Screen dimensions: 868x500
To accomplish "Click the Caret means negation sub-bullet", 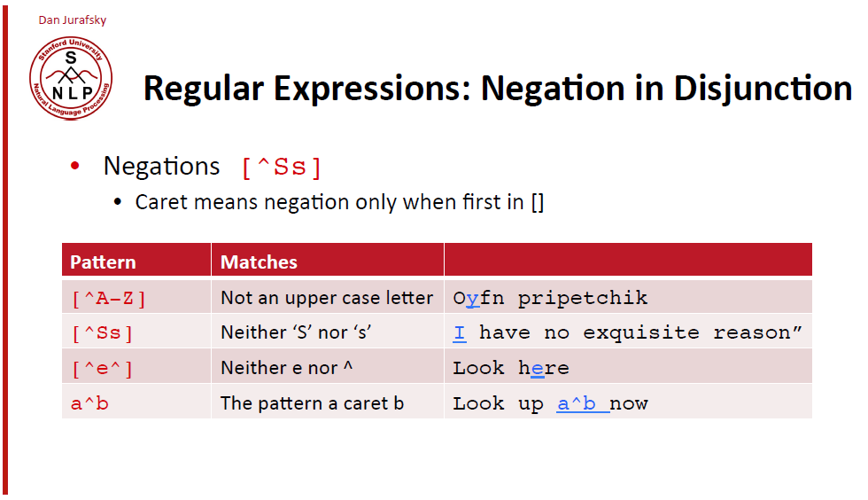I will click(339, 202).
